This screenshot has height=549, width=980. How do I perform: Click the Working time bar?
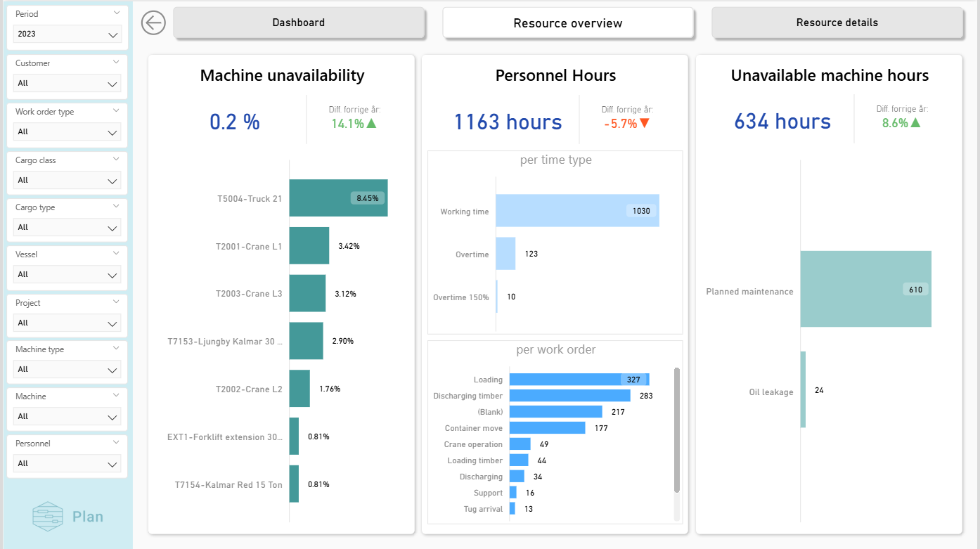click(x=576, y=211)
